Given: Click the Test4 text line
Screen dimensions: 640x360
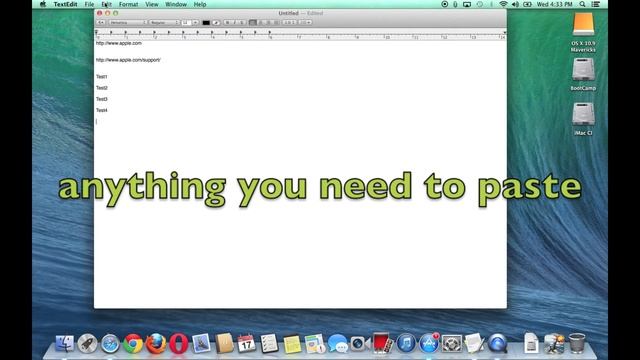Looking at the screenshot, I should (102, 110).
